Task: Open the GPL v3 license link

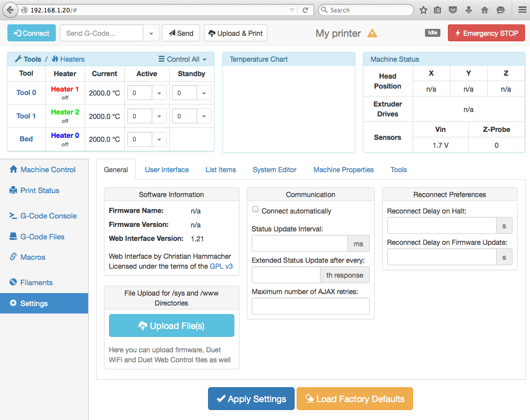Action: pyautogui.click(x=221, y=266)
